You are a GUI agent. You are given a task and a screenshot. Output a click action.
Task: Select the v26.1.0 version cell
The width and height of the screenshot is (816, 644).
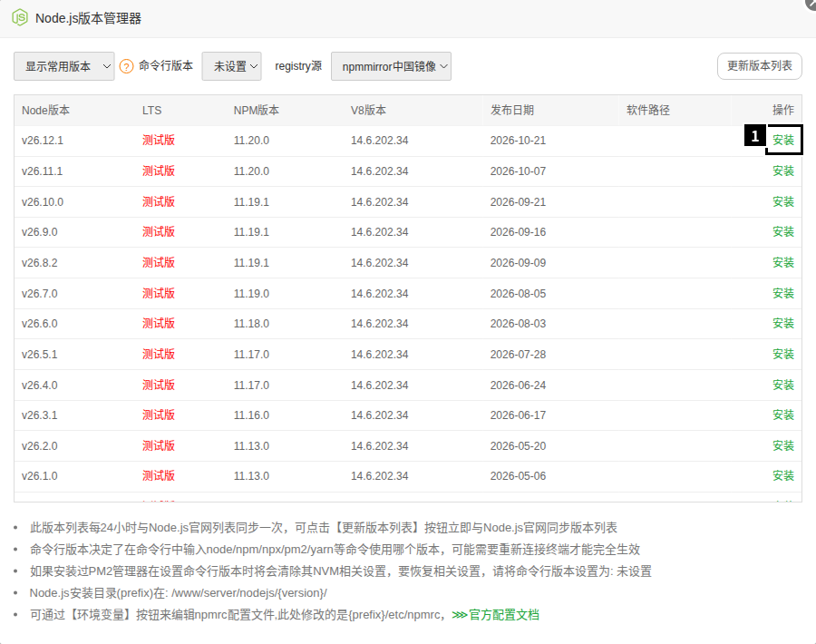(x=40, y=476)
